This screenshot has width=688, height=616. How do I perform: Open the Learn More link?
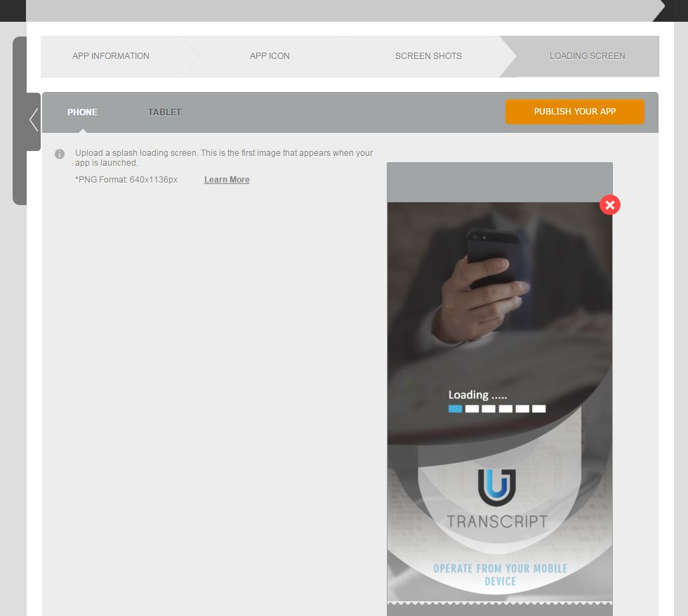(227, 180)
